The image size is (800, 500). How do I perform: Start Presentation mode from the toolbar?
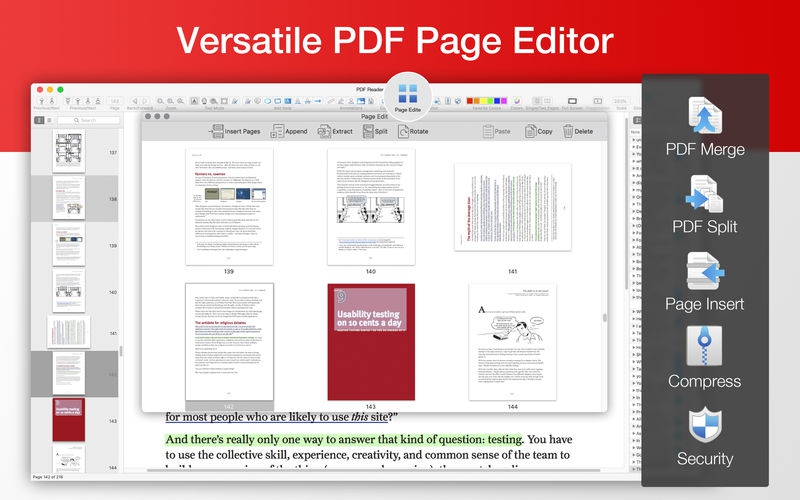(x=597, y=101)
